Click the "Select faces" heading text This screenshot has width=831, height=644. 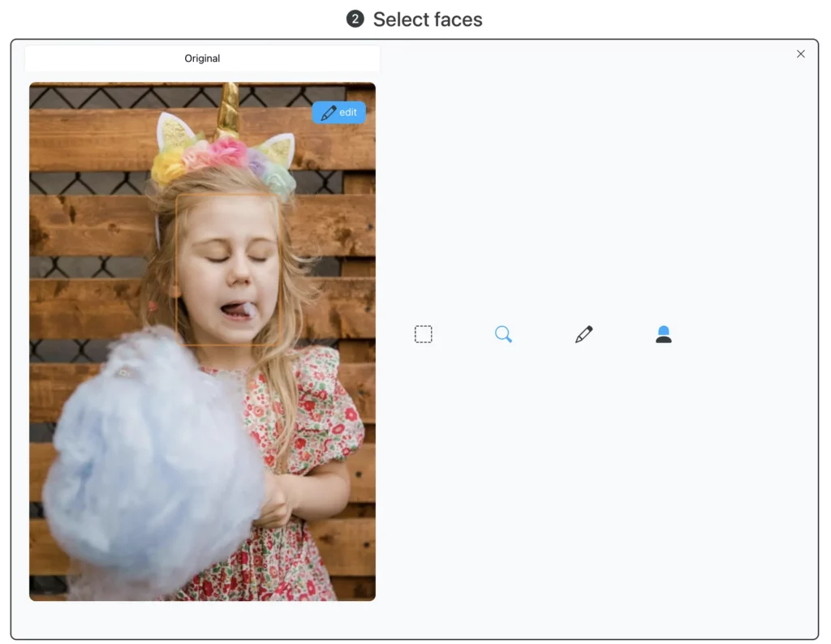427,19
